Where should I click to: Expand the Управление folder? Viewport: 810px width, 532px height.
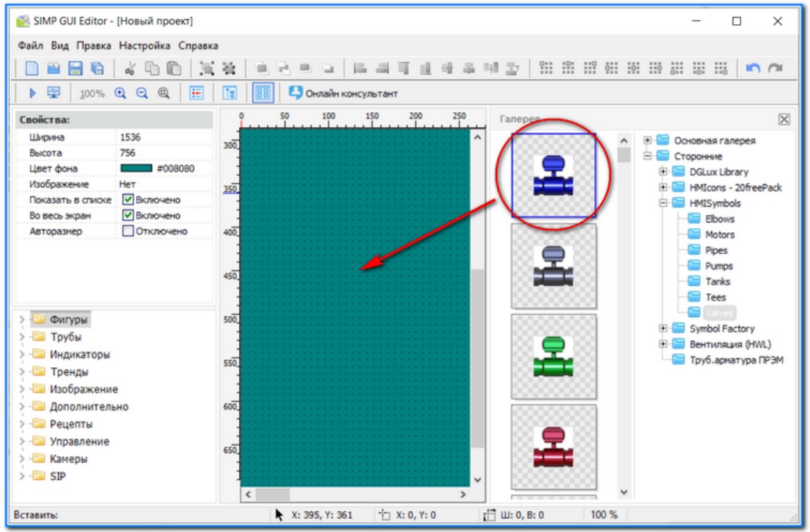click(22, 442)
